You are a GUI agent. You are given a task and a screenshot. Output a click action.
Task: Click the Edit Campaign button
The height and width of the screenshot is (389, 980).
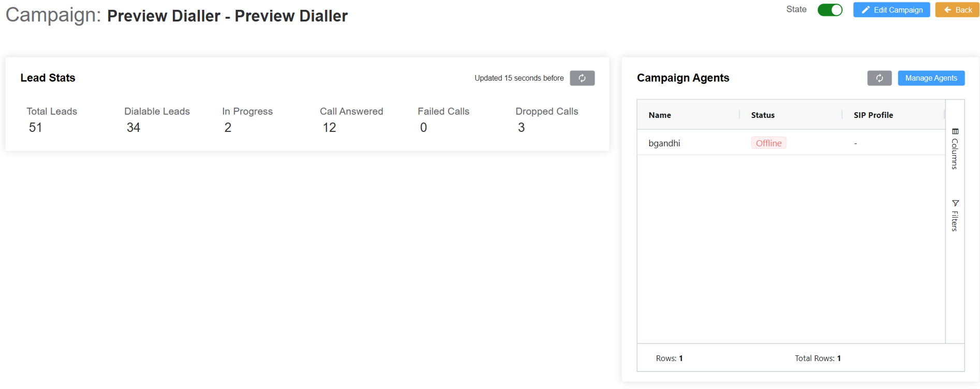[x=891, y=10]
